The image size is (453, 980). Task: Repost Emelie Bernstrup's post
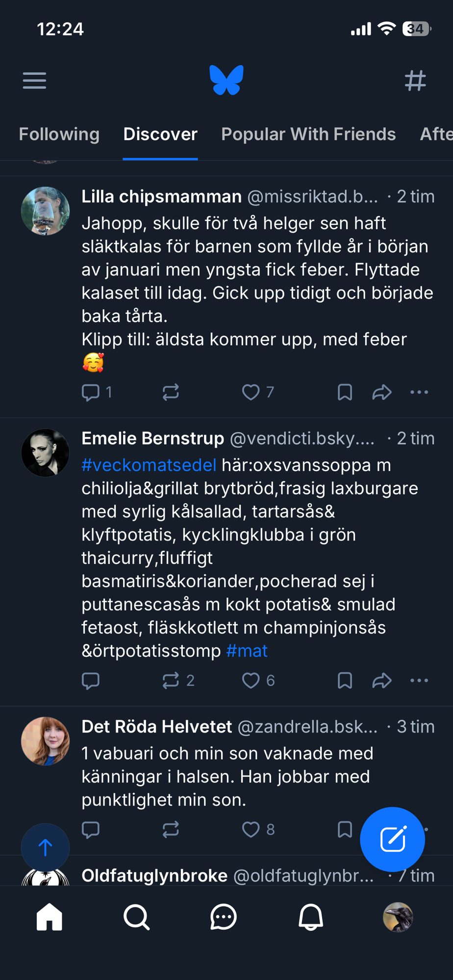pyautogui.click(x=171, y=680)
